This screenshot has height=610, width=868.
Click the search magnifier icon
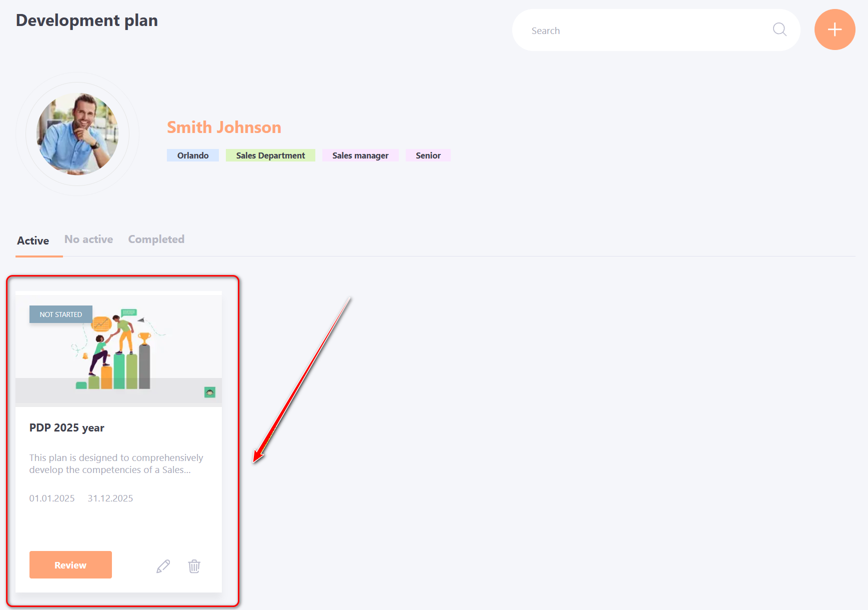tap(780, 29)
